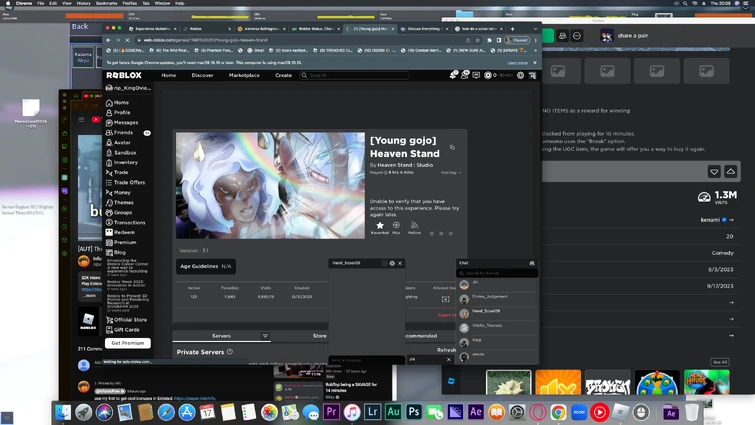Open the Past Day playtime dropdown
This screenshot has width=755, height=425.
[451, 173]
